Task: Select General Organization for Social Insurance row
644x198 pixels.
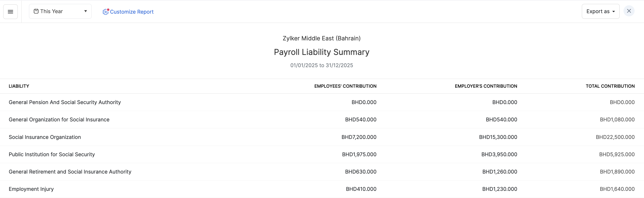Action: (x=59, y=120)
